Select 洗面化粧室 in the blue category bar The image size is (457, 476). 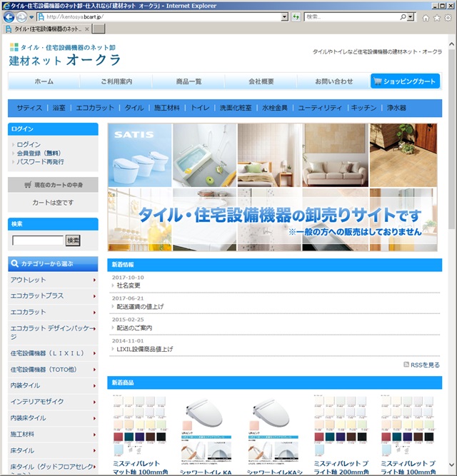(236, 108)
